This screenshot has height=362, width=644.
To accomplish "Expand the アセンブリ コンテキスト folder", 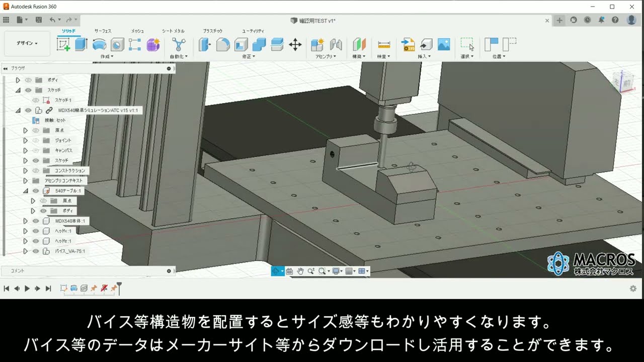I will click(25, 180).
